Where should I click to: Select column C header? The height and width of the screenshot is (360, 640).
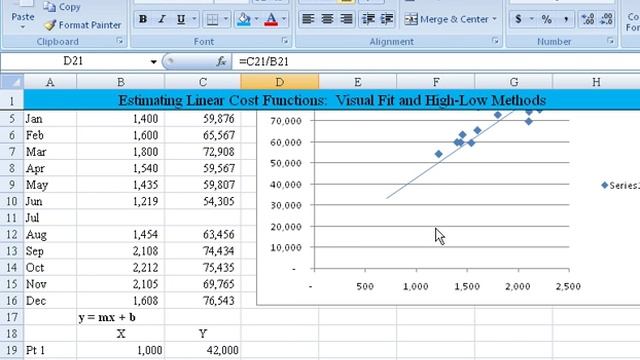pos(203,82)
